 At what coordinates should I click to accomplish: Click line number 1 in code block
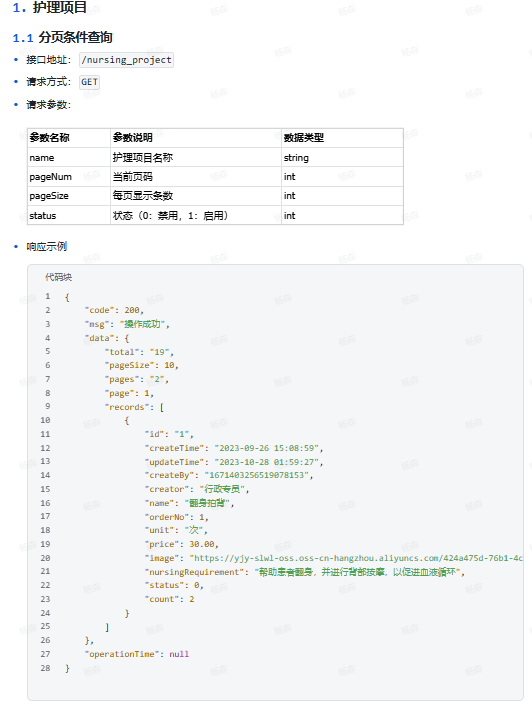47,296
